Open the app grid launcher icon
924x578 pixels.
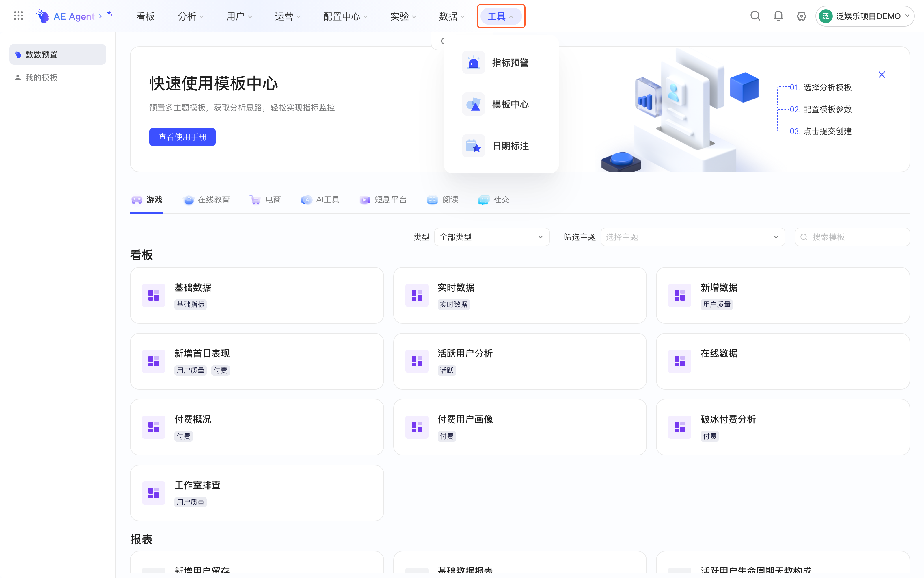click(18, 16)
